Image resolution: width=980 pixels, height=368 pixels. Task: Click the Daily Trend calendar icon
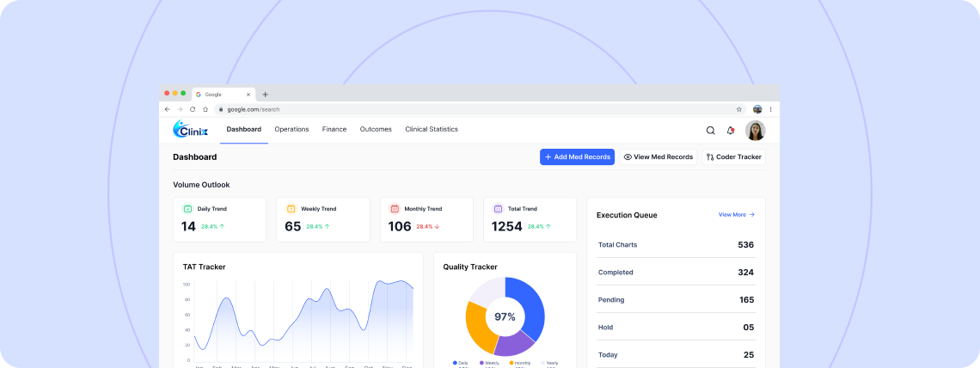pos(187,208)
